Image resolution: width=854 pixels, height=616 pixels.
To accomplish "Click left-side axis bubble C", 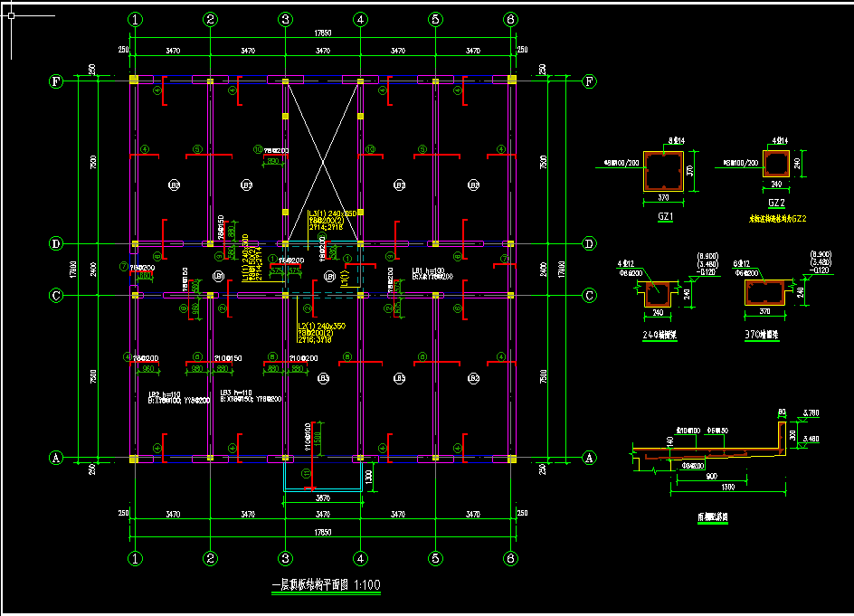I will 56,296.
